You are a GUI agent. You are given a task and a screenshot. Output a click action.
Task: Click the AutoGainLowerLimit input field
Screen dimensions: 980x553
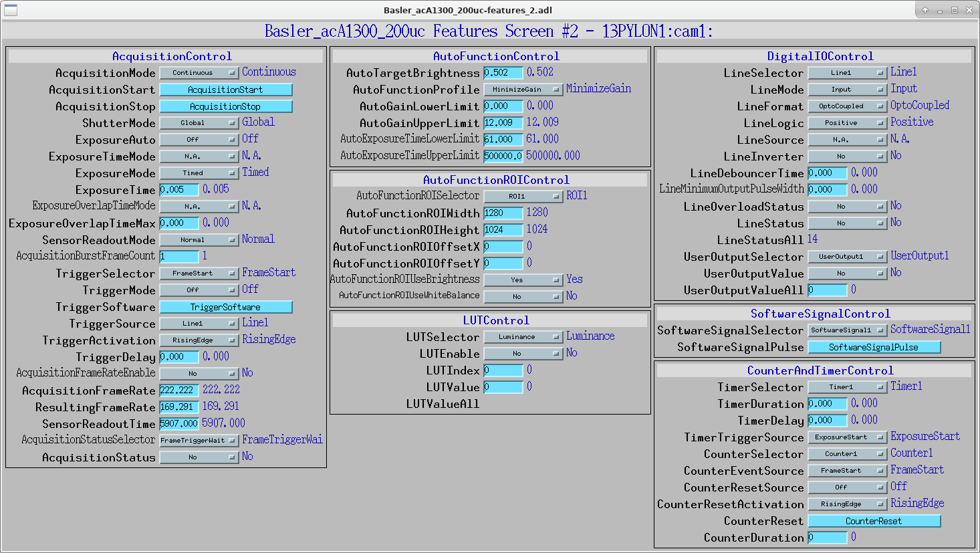[503, 106]
